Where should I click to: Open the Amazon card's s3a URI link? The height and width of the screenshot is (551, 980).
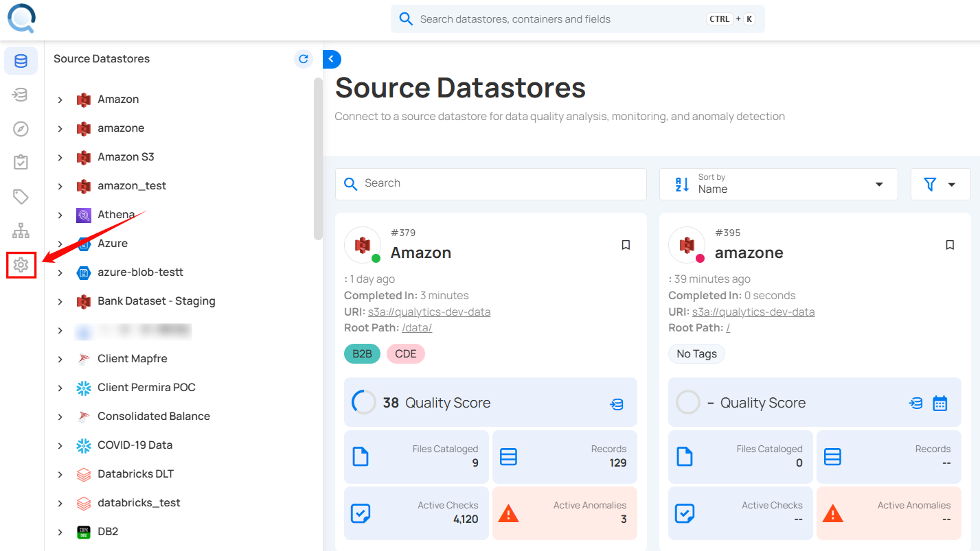(x=429, y=312)
